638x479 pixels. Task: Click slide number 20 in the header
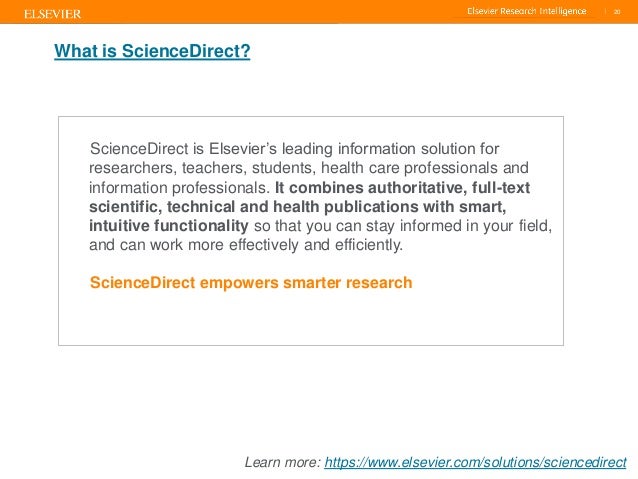pyautogui.click(x=618, y=11)
